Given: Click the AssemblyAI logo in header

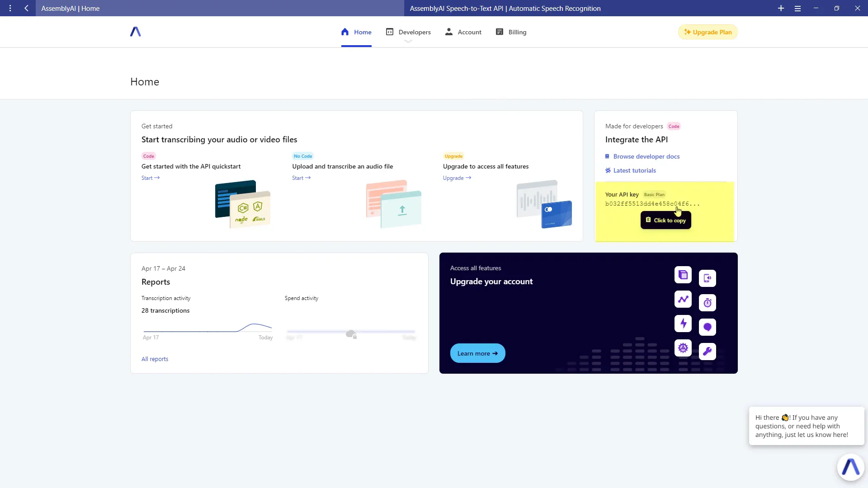Looking at the screenshot, I should tap(135, 32).
